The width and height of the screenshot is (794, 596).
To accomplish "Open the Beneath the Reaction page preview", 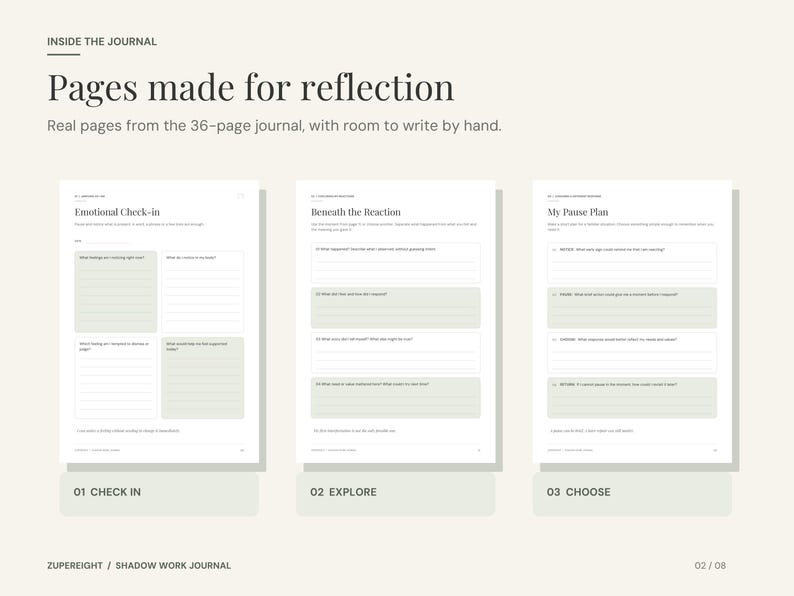I will [395, 322].
